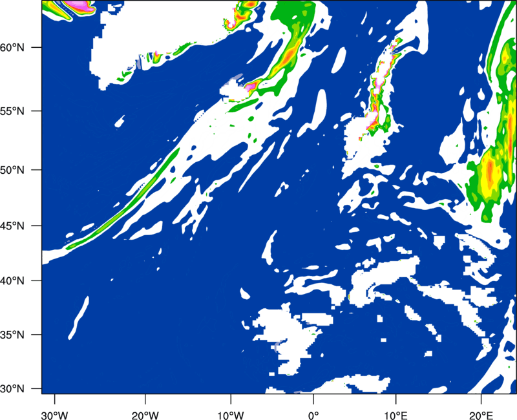Click the 0° longitude label
Viewport: 517px width, 420px height.
(313, 415)
